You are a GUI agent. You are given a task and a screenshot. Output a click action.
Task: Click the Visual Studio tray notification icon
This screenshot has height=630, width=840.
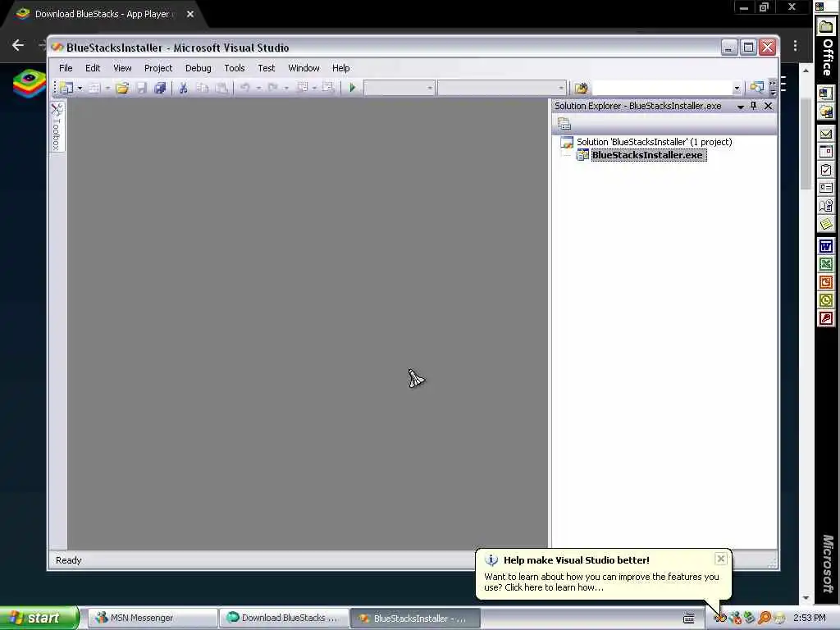(720, 619)
